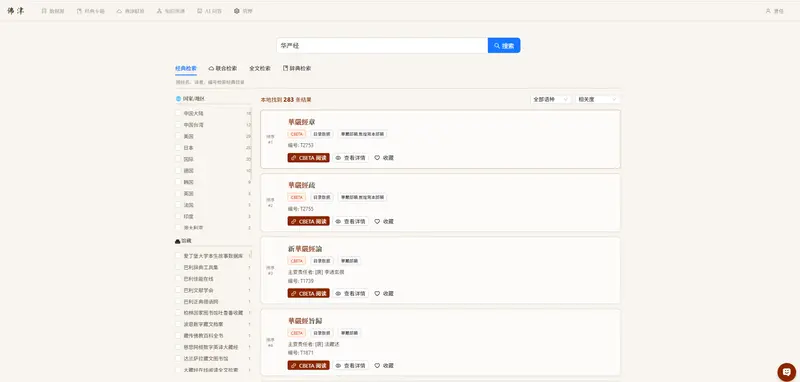Check the 德国 country filter
Viewport: 800px width, 382px height.
tap(178, 171)
